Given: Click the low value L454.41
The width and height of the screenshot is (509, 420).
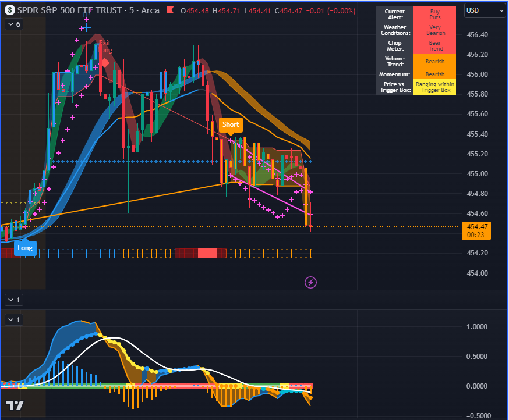Looking at the screenshot, I should pos(257,10).
